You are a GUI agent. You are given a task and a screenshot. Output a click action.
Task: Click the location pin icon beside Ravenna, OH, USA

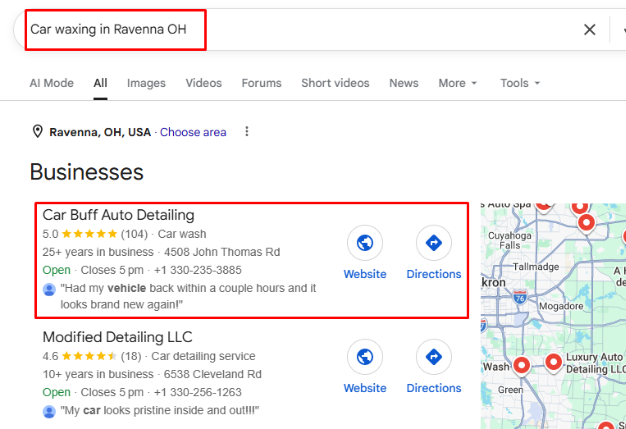(38, 131)
